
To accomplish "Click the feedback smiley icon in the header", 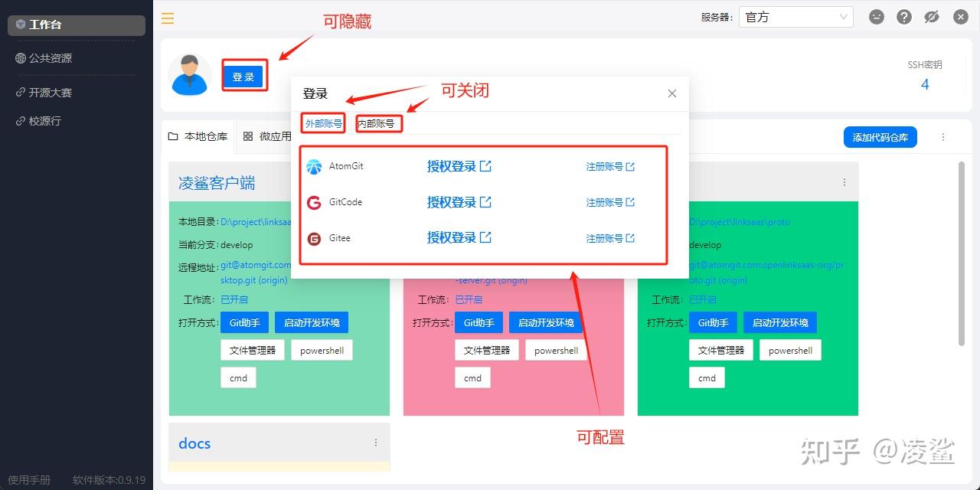I will tap(876, 16).
